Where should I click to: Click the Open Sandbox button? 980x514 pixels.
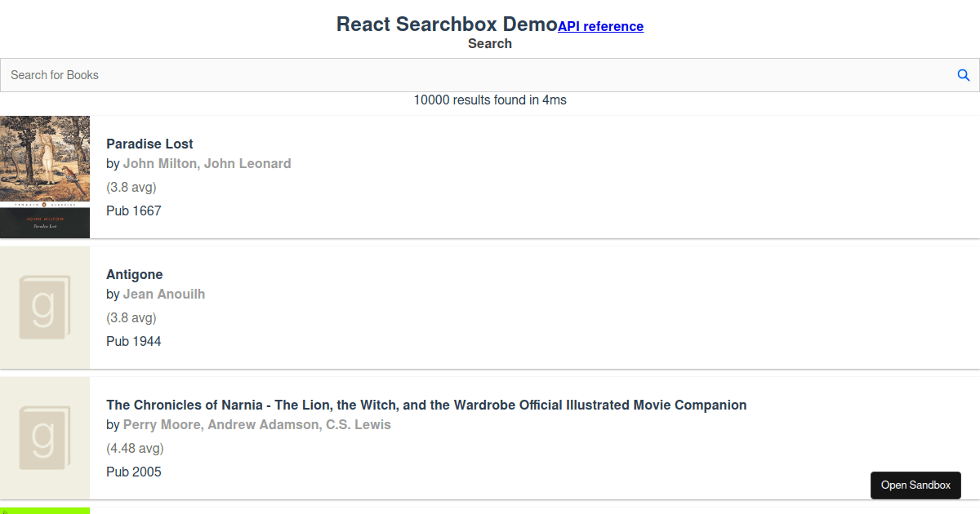(915, 485)
